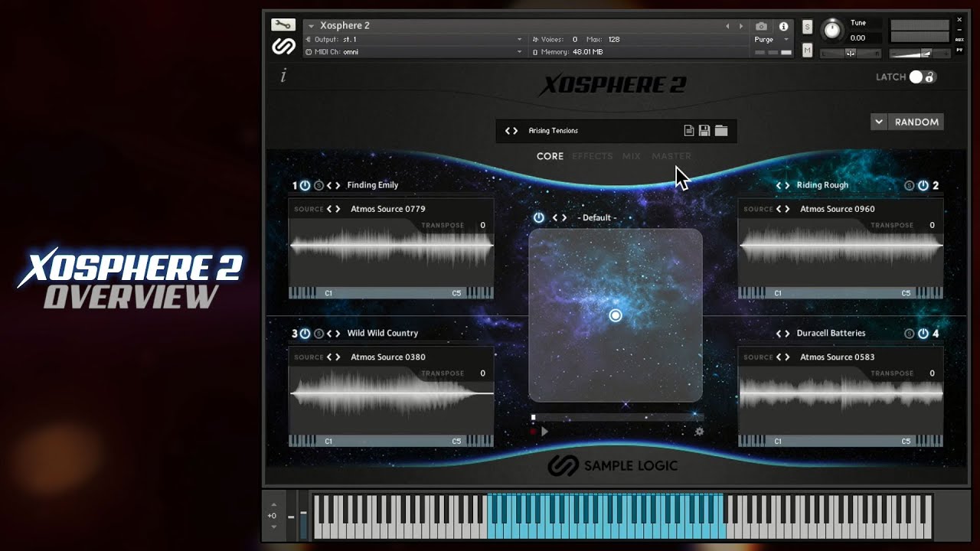The image size is (980, 551).
Task: Take an instrument snapshot with the camera icon
Action: pyautogui.click(x=761, y=26)
